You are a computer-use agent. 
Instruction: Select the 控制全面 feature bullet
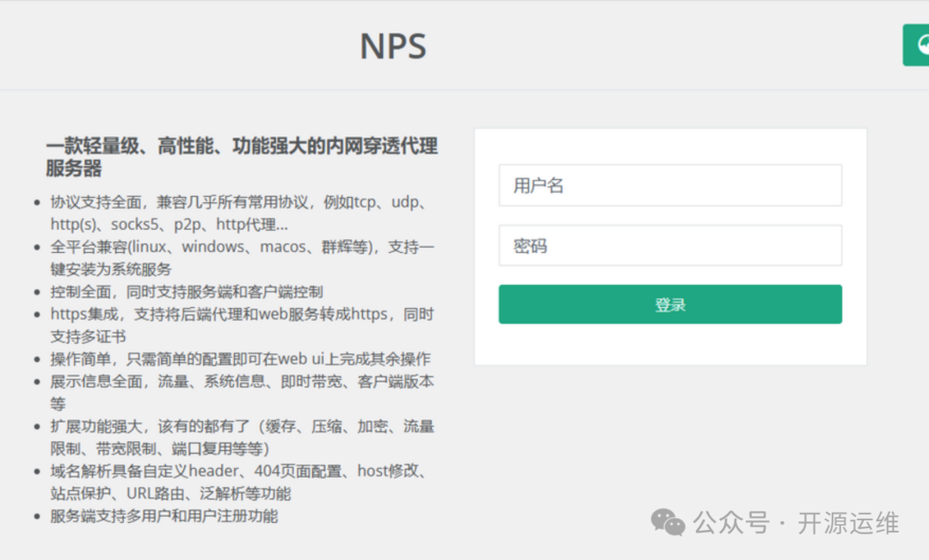click(187, 292)
